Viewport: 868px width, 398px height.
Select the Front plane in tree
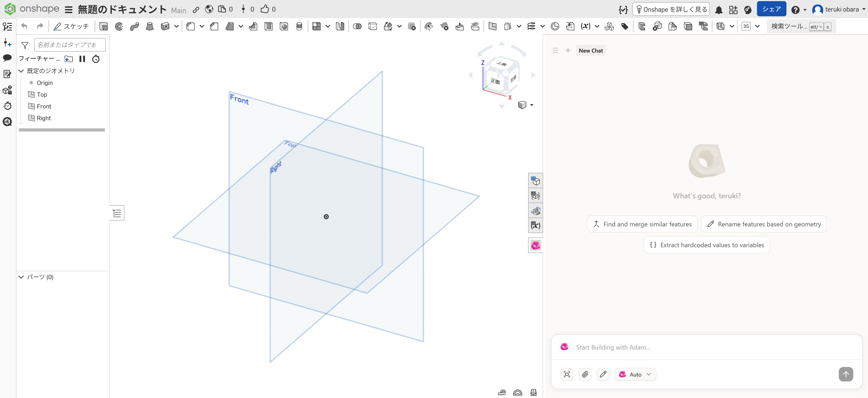coord(44,106)
